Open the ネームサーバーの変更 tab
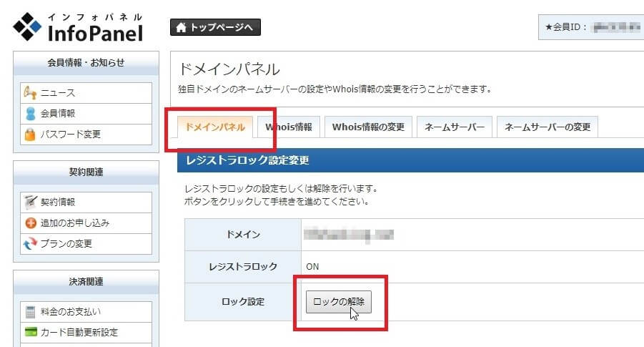 [547, 127]
